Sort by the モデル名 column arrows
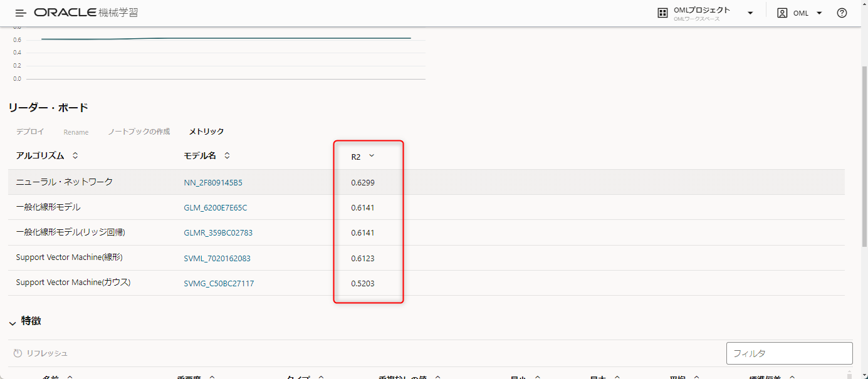Image resolution: width=868 pixels, height=379 pixels. 227,155
